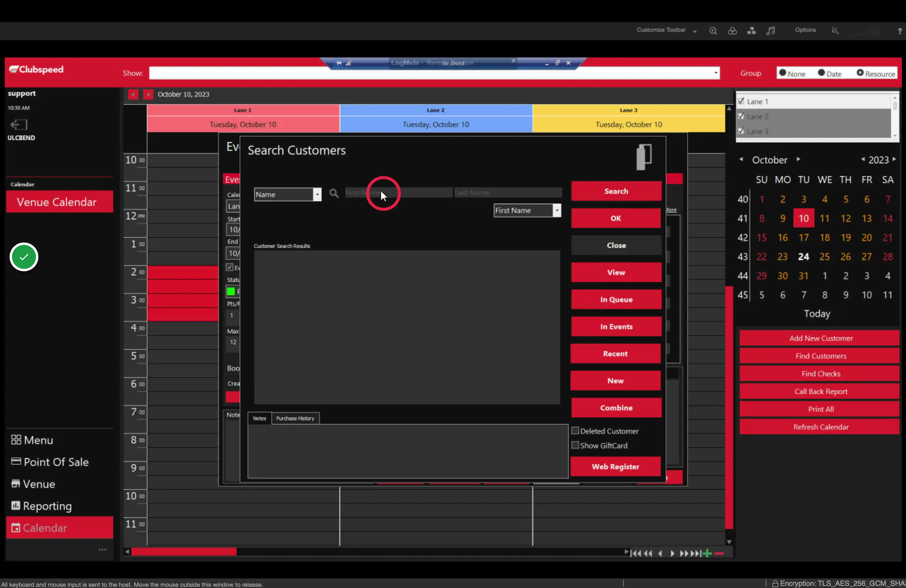Open the help question mark icon

point(899,31)
